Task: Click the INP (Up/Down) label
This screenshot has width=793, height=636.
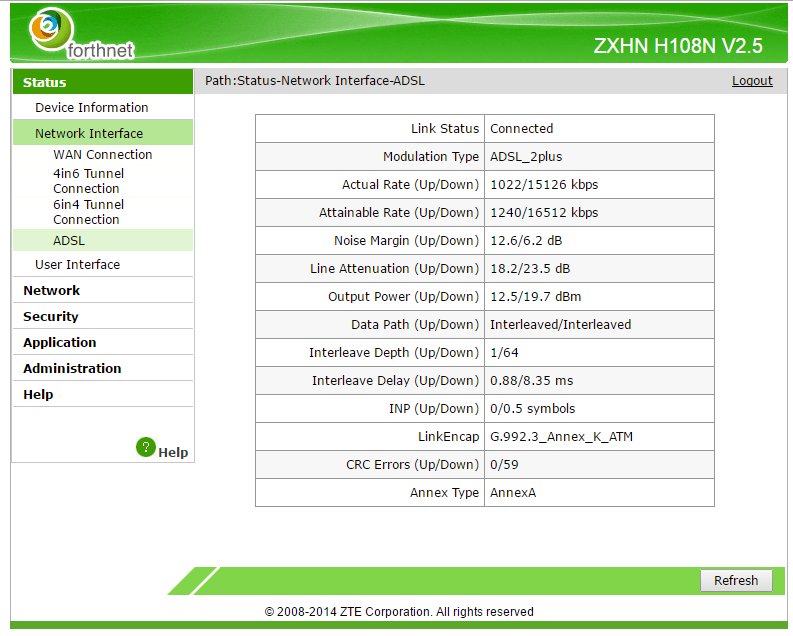Action: tap(434, 408)
